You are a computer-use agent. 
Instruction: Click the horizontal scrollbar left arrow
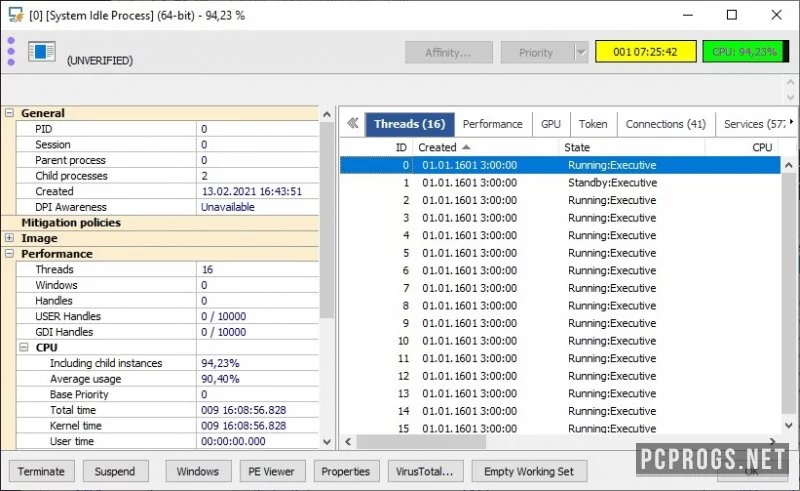pos(348,441)
